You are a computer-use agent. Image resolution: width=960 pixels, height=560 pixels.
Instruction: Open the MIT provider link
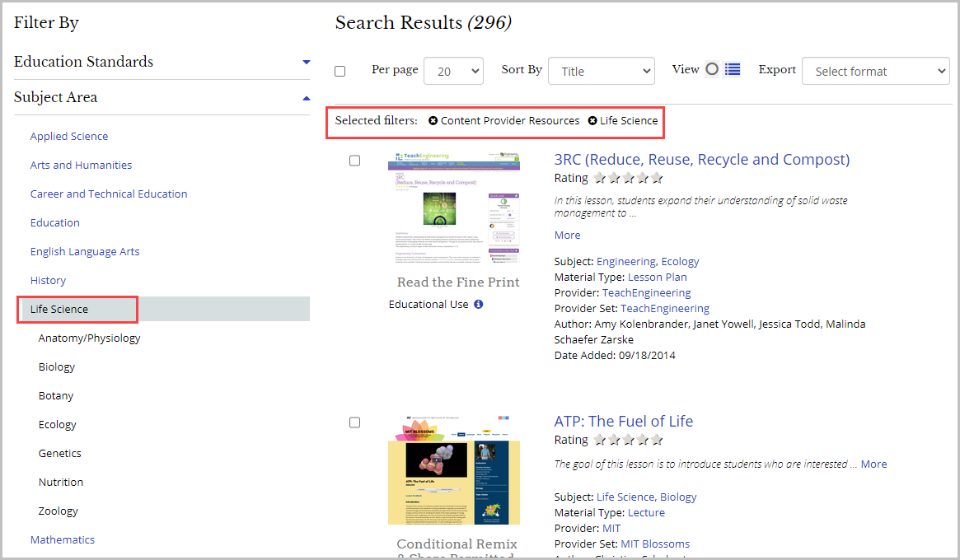tap(611, 528)
